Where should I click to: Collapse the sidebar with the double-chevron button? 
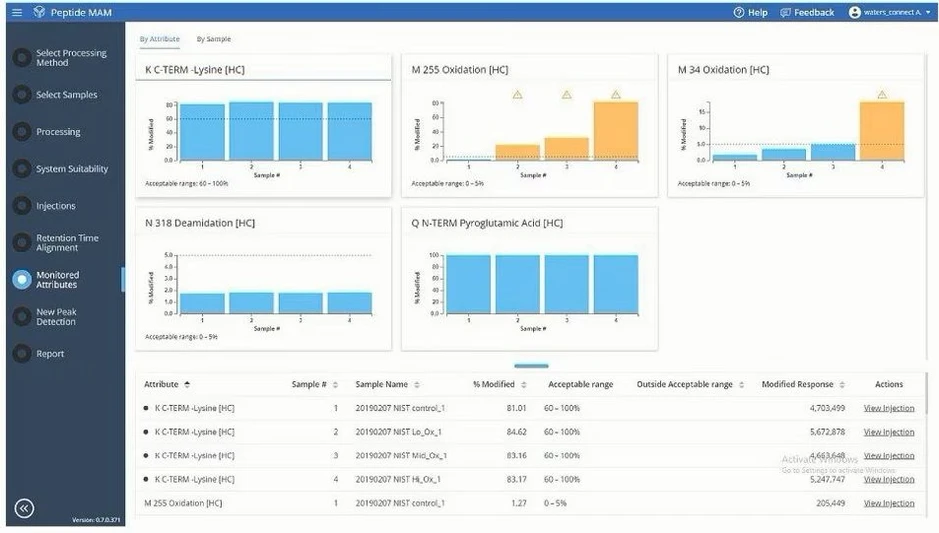tap(24, 508)
